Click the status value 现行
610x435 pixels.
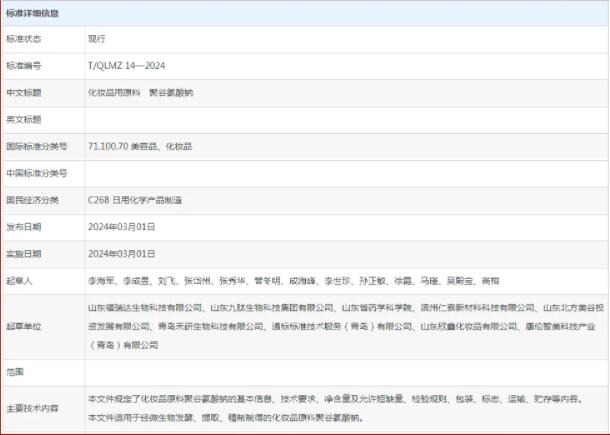click(97, 38)
